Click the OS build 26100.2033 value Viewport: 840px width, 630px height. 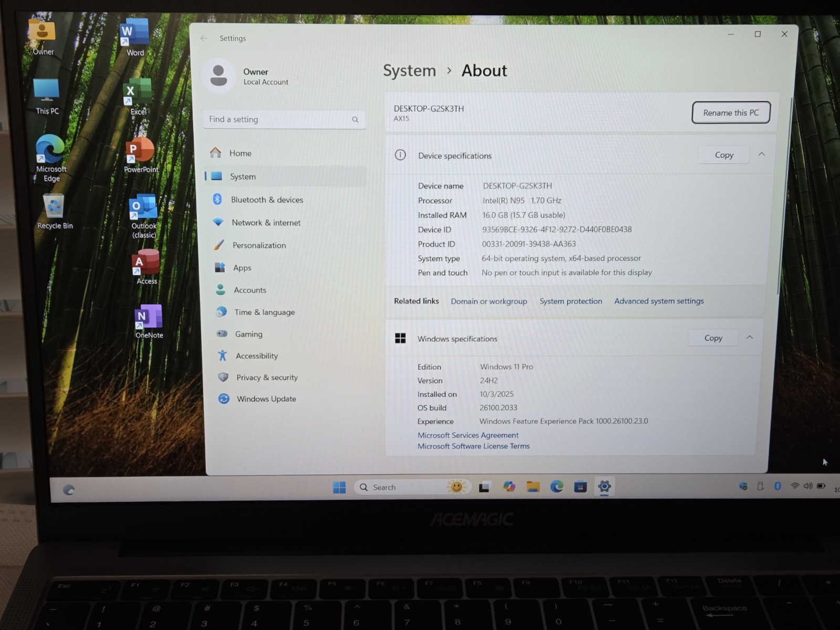point(498,408)
